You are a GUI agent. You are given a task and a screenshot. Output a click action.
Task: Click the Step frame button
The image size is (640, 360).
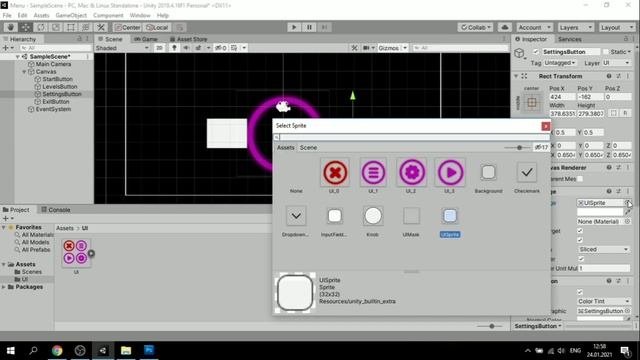pyautogui.click(x=324, y=27)
